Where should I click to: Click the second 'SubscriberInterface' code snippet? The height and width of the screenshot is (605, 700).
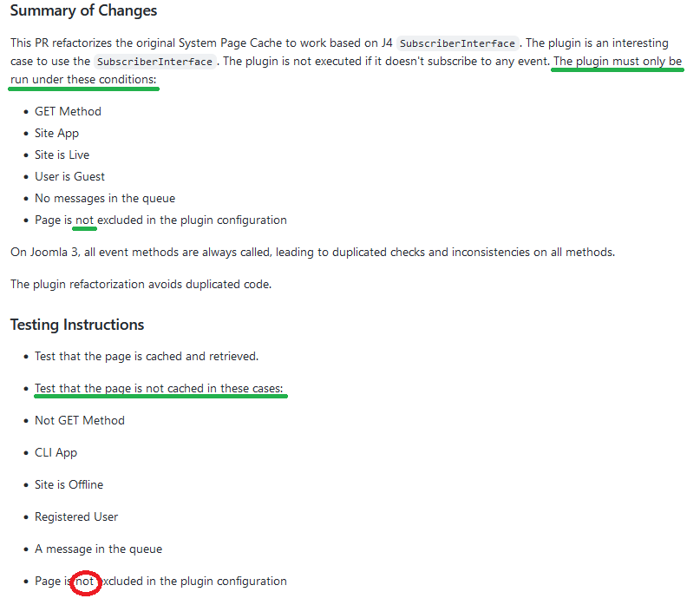tap(154, 62)
